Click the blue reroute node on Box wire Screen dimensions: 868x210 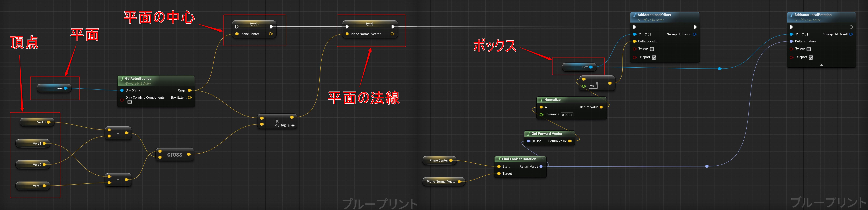[x=719, y=69]
